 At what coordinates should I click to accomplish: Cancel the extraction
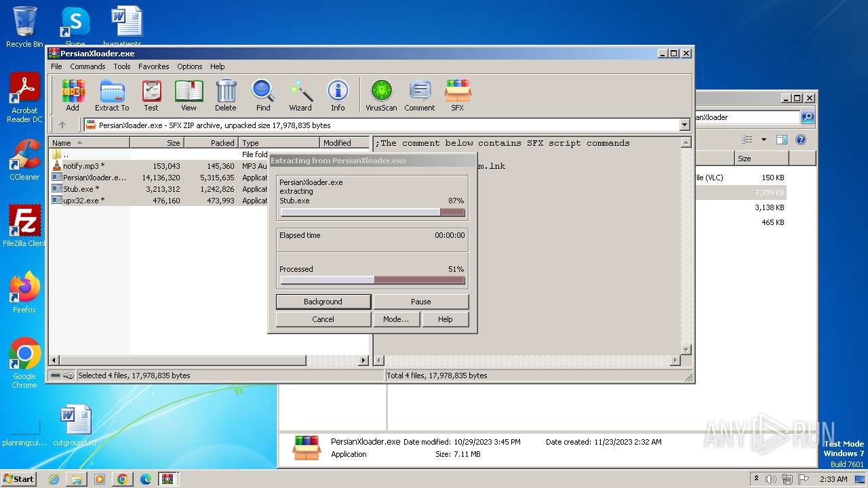323,319
